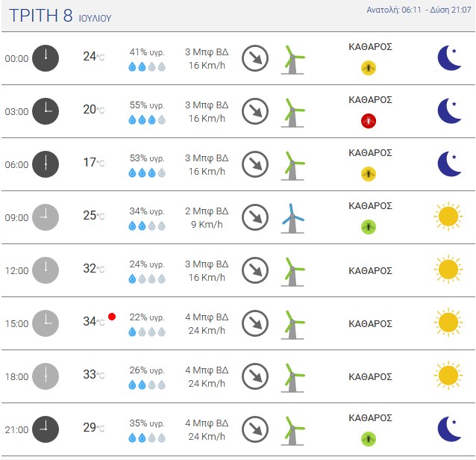
Task: Click the green wind turbine at 18:00
Action: (x=293, y=376)
